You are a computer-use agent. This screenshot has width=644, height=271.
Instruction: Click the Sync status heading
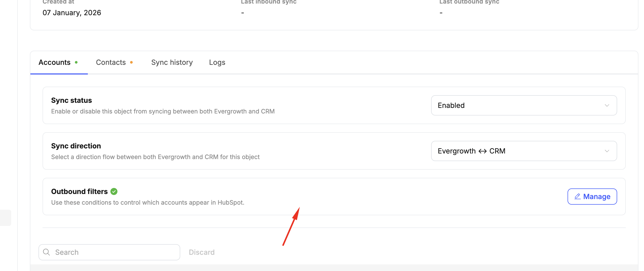pos(71,100)
